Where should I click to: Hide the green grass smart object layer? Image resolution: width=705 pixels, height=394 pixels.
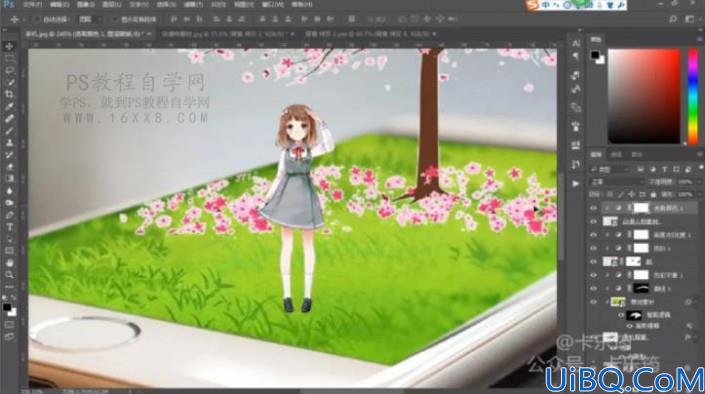tap(593, 302)
